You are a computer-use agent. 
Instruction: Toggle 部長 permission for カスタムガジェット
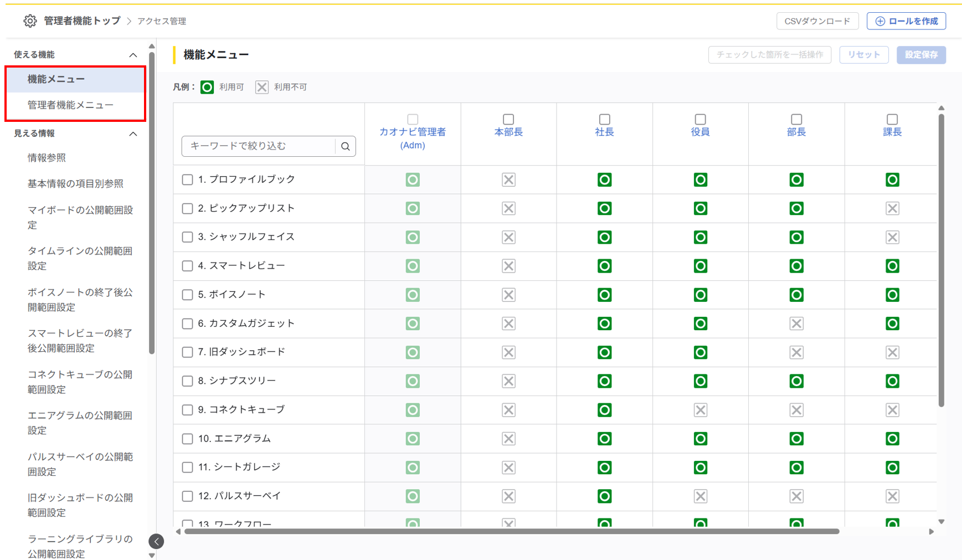coord(796,323)
